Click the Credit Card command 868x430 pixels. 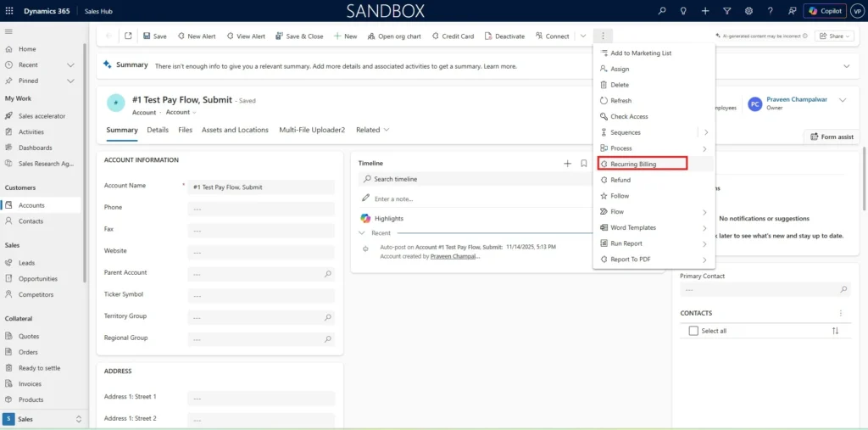453,36
